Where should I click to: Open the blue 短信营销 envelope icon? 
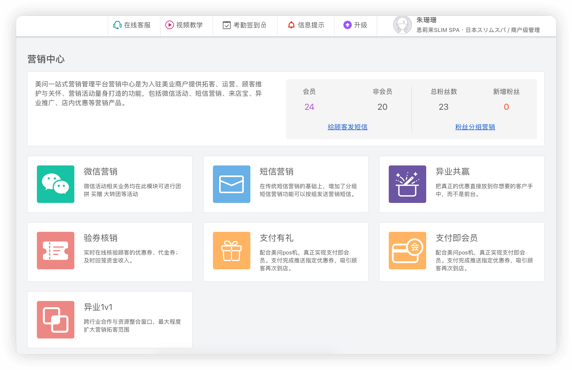point(231,184)
